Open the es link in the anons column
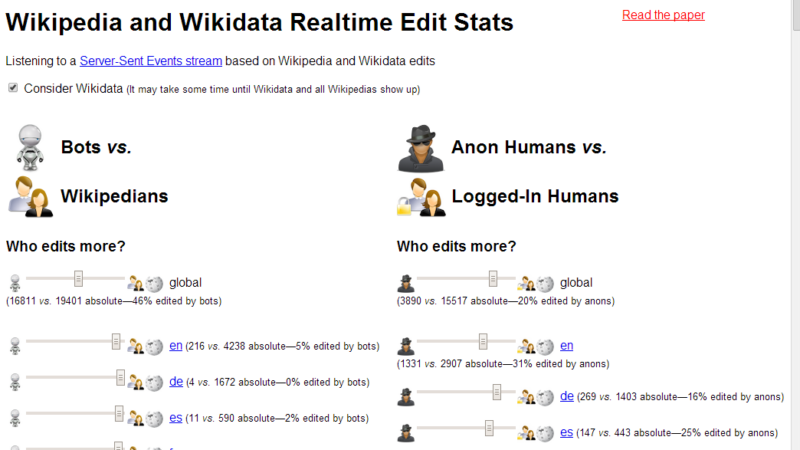Image resolution: width=800 pixels, height=450 pixels. [566, 432]
